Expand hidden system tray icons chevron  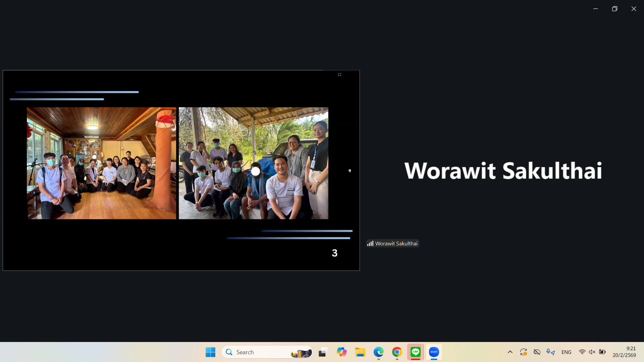510,352
